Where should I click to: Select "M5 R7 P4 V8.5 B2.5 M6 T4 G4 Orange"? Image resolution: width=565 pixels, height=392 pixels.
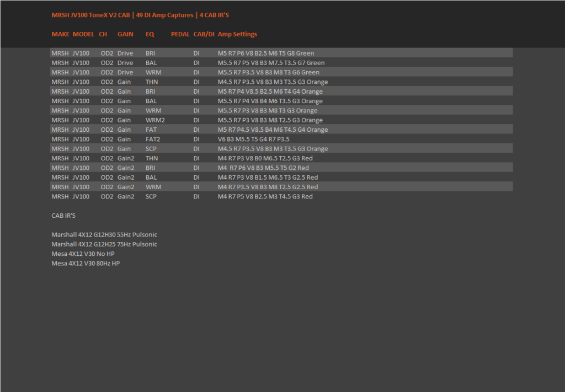[270, 92]
